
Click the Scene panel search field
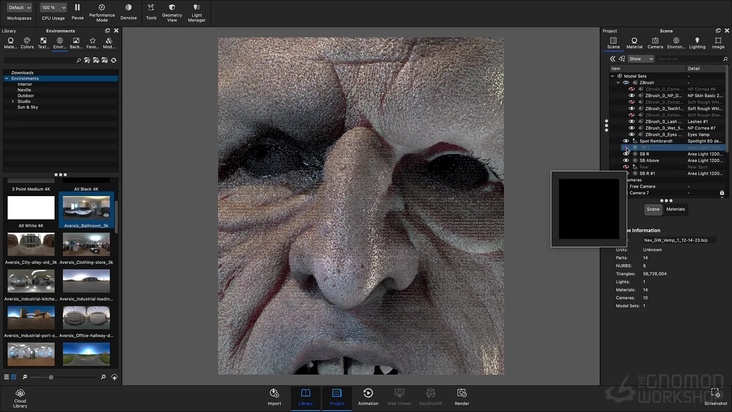point(689,59)
